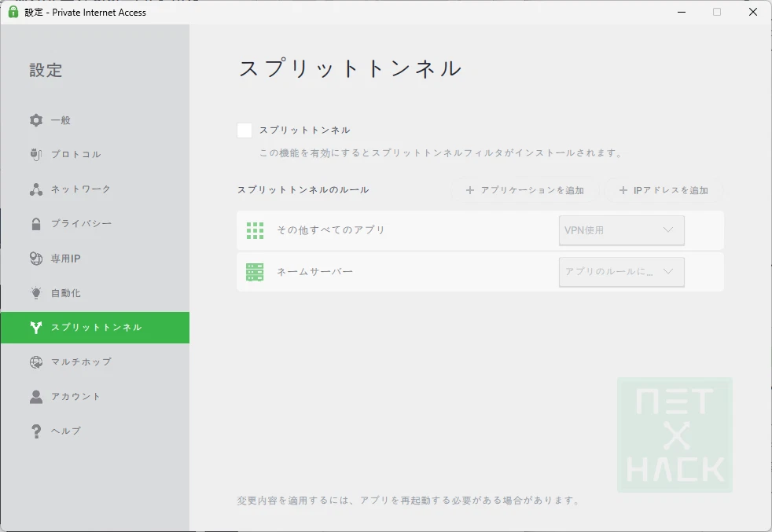Expand the アプリのルールに dropdown for ネームサーバー
The image size is (772, 532).
(x=621, y=272)
